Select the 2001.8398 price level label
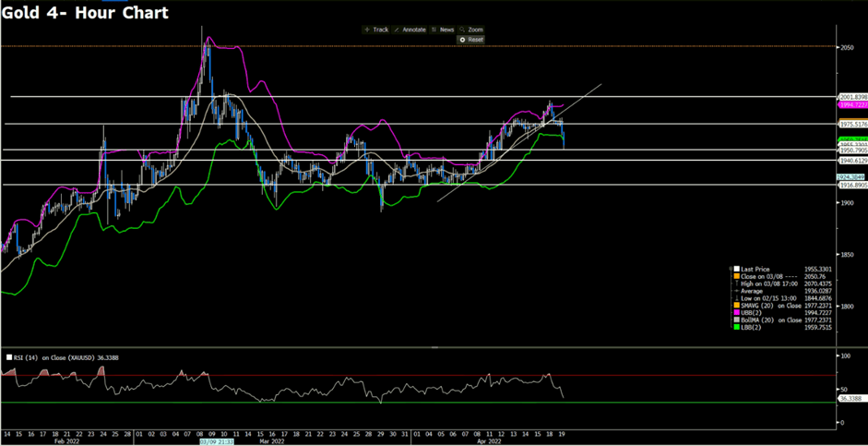Viewport: 868px width, 446px height. pyautogui.click(x=853, y=97)
